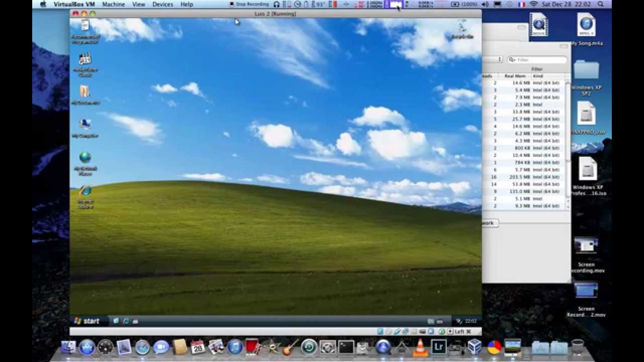
Task: Open the process filter dropdown in Activity Monitor
Action: click(x=493, y=59)
